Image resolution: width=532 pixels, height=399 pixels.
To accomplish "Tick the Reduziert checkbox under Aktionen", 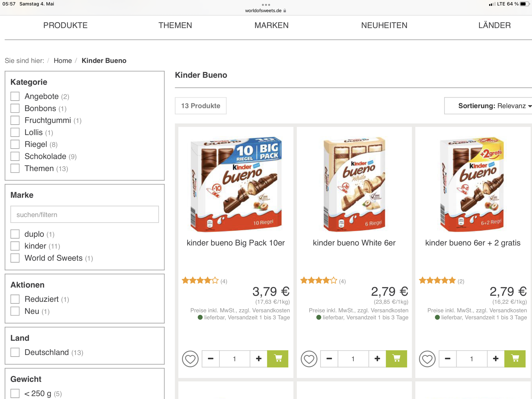I will tap(15, 299).
